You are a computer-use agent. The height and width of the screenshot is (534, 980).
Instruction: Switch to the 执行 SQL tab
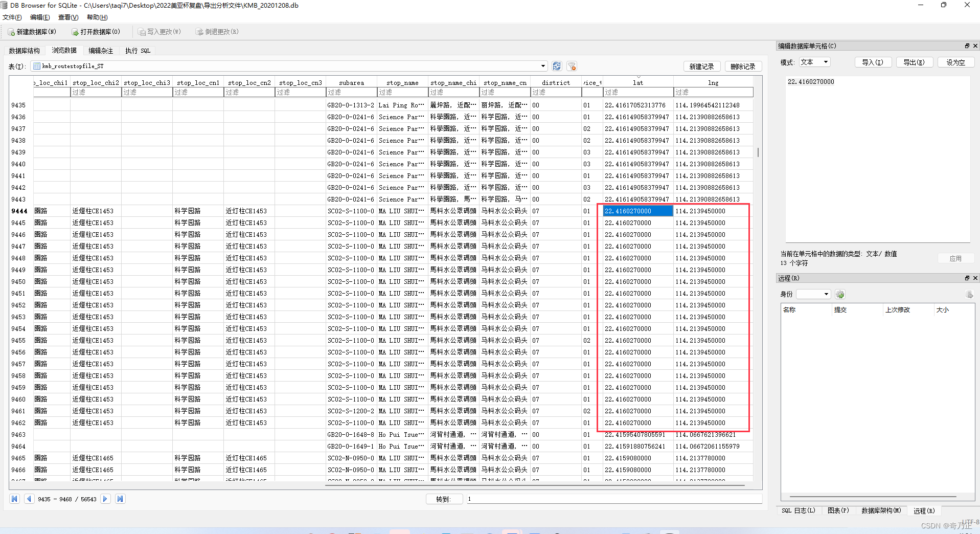(x=138, y=51)
